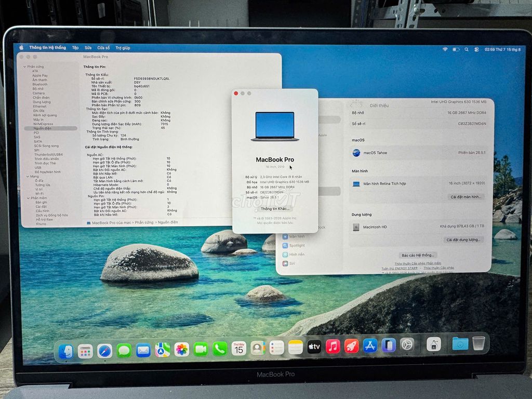Open the Apple menu
The image size is (532, 399).
point(21,47)
